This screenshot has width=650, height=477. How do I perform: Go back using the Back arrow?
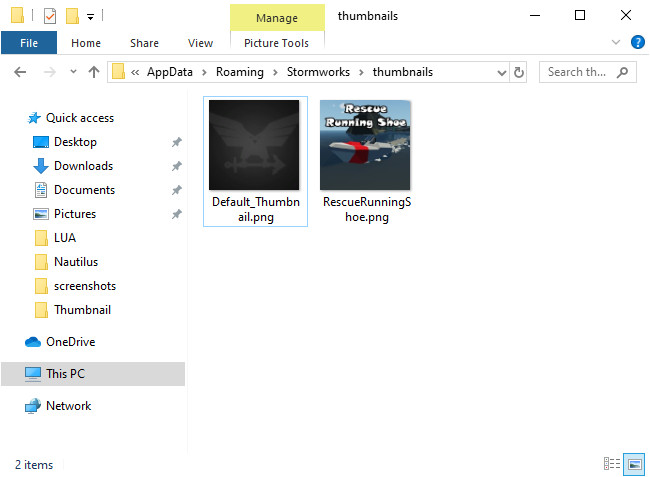tap(20, 72)
